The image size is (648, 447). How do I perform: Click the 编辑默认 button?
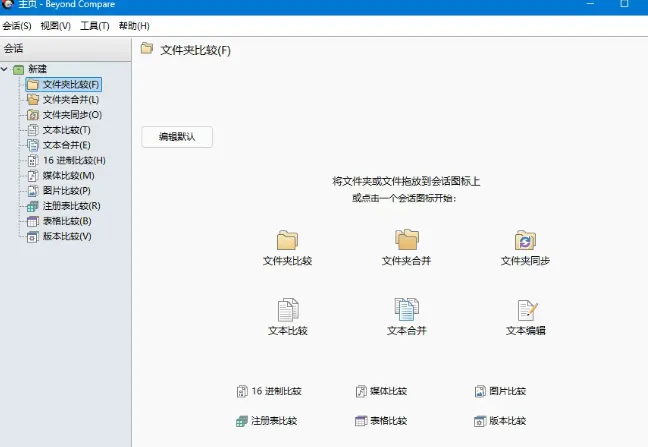(x=177, y=137)
